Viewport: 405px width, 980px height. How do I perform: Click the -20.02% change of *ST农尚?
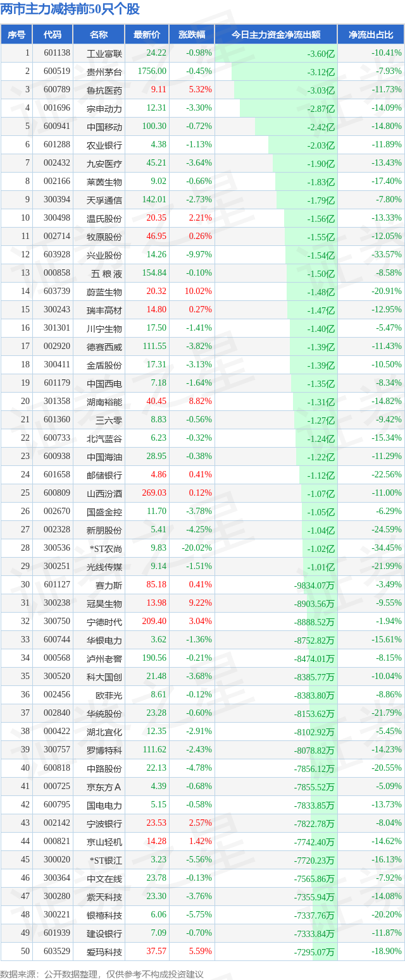pyautogui.click(x=197, y=548)
